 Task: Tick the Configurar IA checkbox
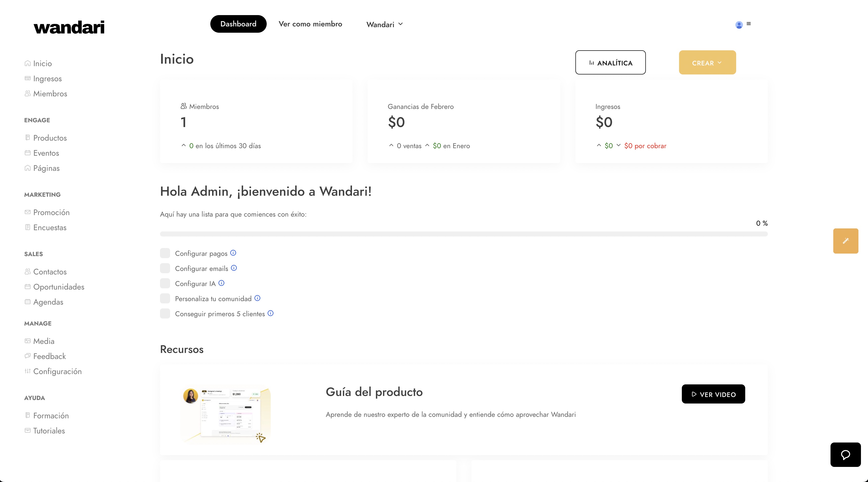(165, 283)
